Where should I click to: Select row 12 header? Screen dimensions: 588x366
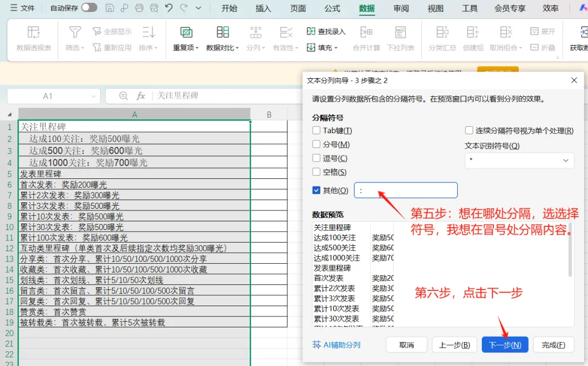pos(9,249)
